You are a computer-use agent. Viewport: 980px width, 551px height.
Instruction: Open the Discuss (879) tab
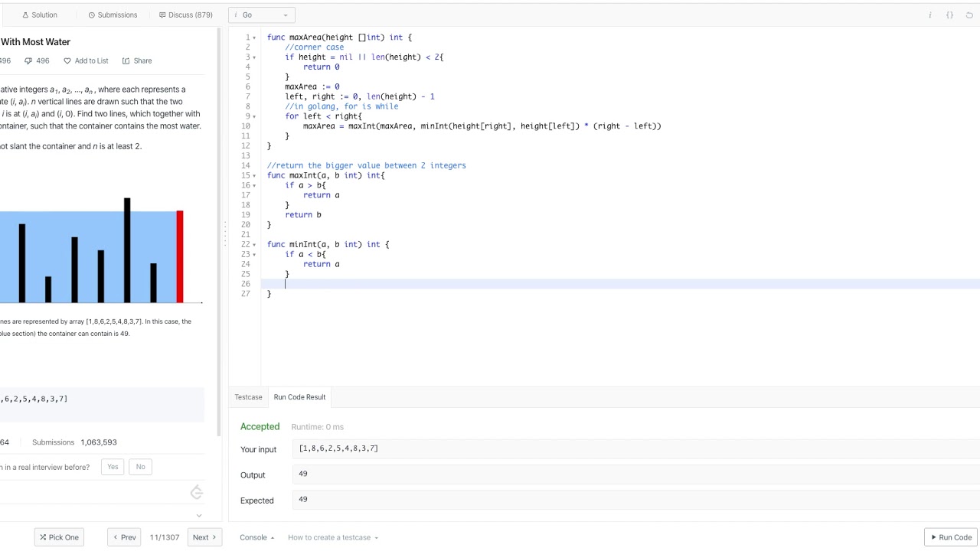(185, 15)
